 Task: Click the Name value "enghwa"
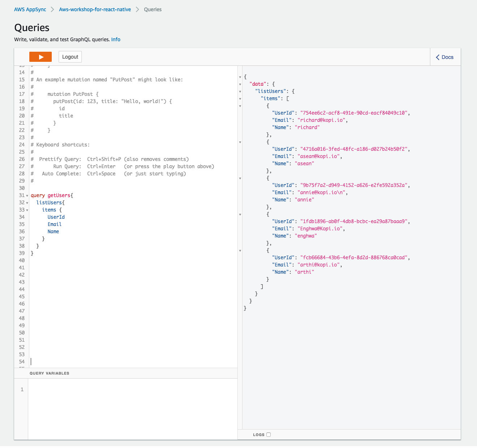pyautogui.click(x=306, y=236)
